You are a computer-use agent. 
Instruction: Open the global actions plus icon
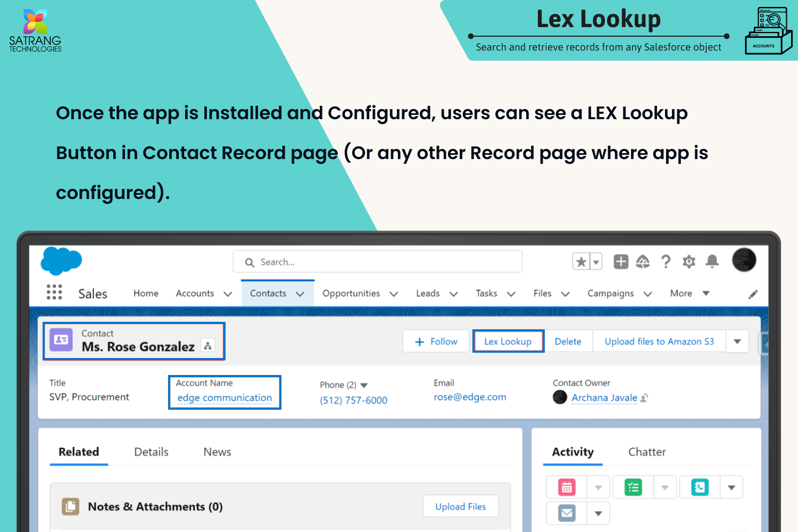621,261
